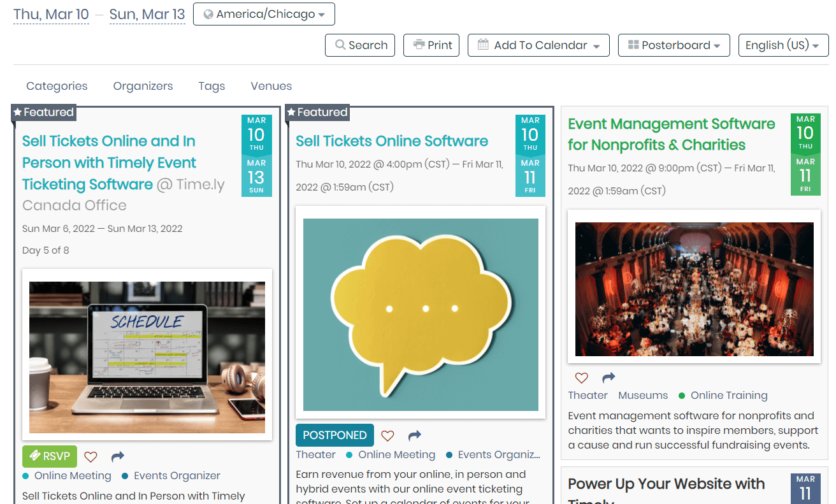Open the Categories filter
The width and height of the screenshot is (836, 504).
[x=57, y=86]
